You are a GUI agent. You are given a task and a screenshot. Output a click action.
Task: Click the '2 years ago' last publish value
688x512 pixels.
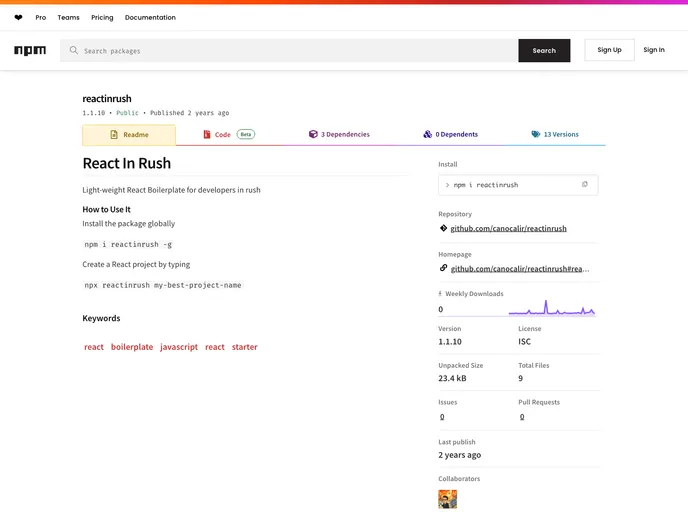[x=459, y=455]
